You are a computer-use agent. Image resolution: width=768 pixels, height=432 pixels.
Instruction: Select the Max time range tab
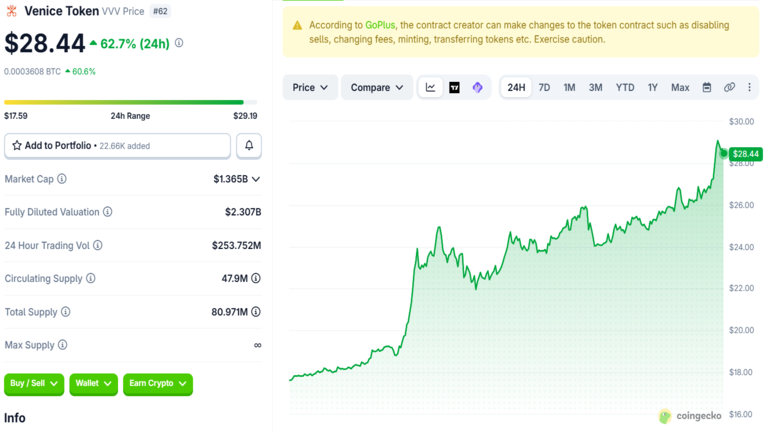(680, 87)
